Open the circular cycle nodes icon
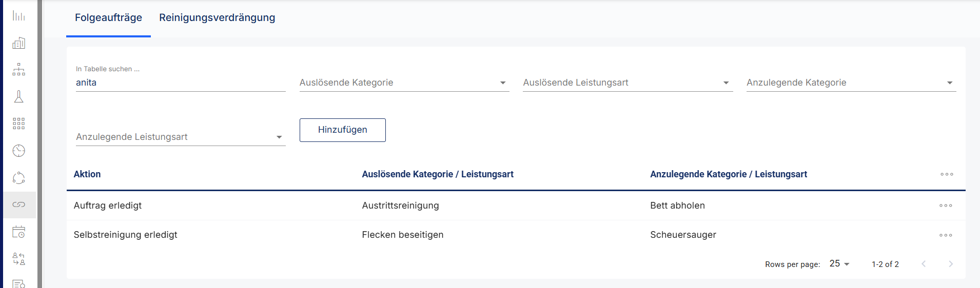Viewport: 980px width, 288px height. pyautogui.click(x=19, y=178)
